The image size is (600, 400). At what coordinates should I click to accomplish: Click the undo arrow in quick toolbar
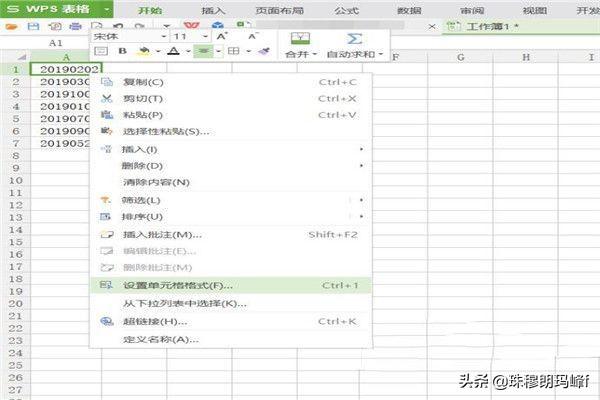[118, 26]
